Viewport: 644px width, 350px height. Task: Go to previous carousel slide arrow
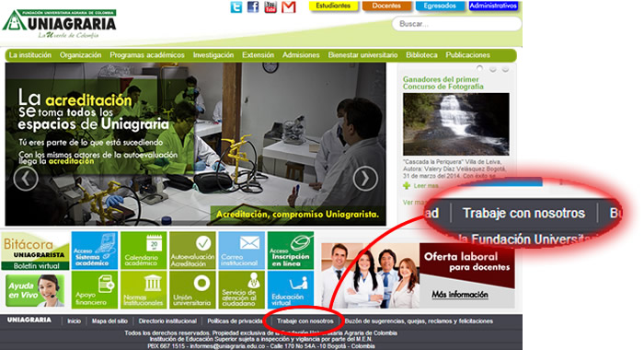26,179
